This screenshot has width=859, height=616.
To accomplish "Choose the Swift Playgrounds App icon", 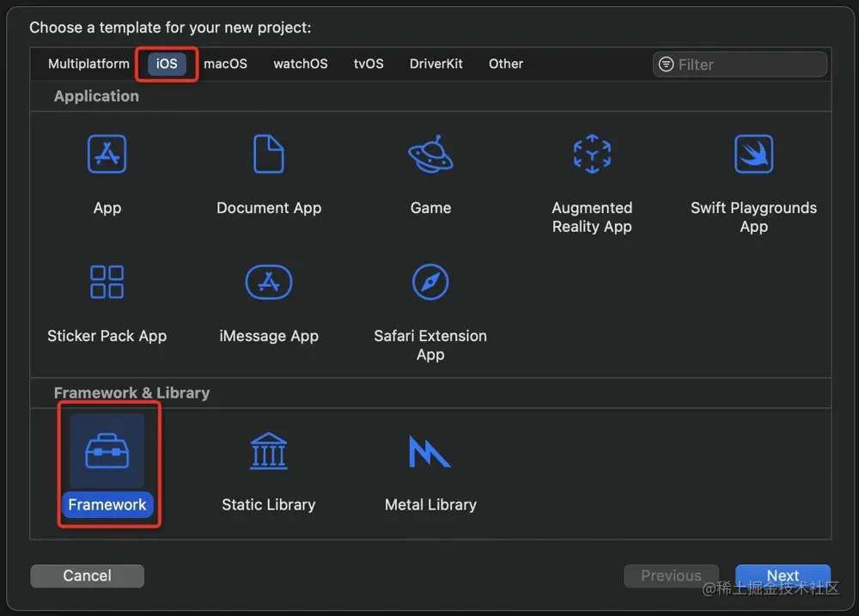I will point(754,154).
